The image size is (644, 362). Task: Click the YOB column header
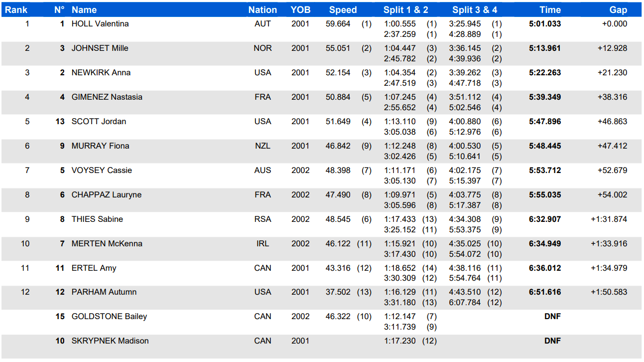click(x=300, y=10)
